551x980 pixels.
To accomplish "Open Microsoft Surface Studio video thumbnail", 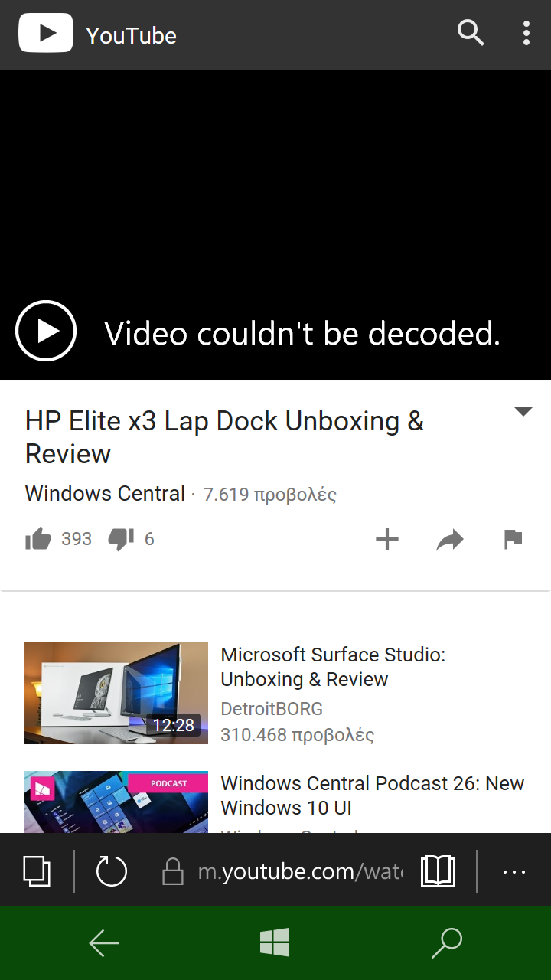I will tap(116, 693).
